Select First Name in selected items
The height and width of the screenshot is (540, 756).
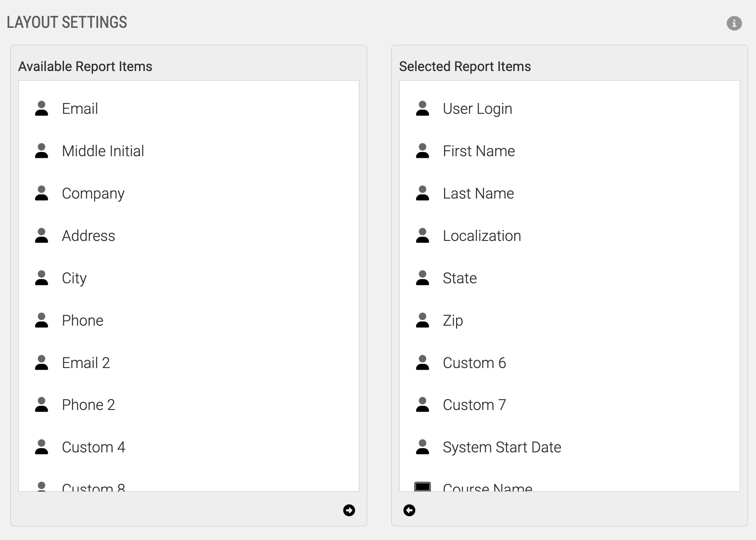[x=479, y=151]
